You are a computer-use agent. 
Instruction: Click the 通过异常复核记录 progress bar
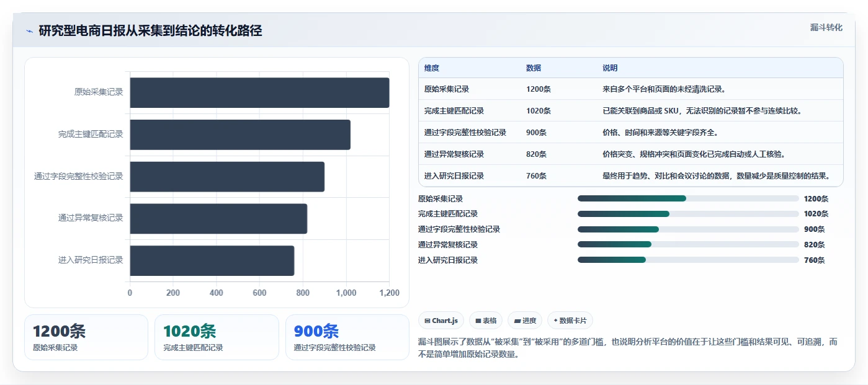tap(688, 244)
